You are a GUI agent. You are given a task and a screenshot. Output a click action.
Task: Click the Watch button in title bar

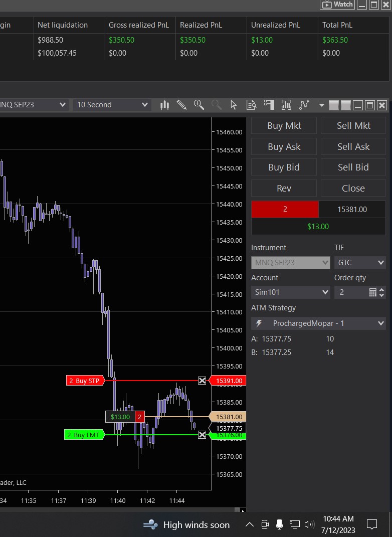[337, 5]
